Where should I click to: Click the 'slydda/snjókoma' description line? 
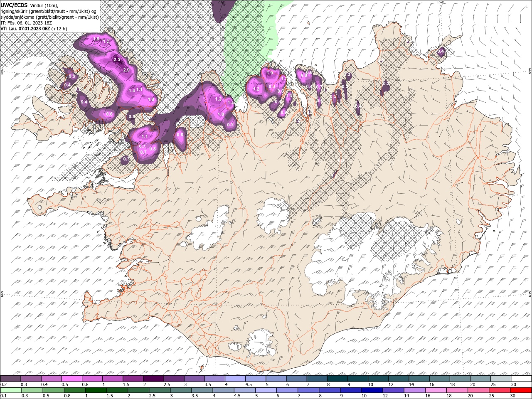[x=50, y=17]
